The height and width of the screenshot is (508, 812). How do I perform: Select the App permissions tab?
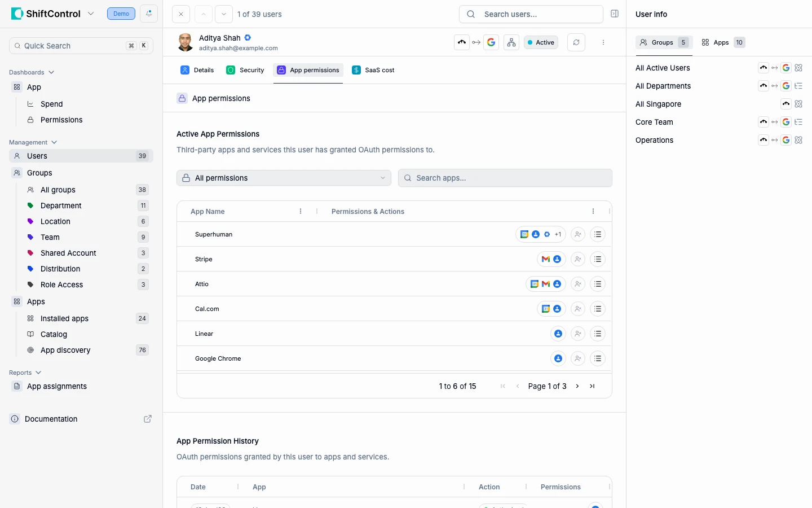pyautogui.click(x=308, y=70)
